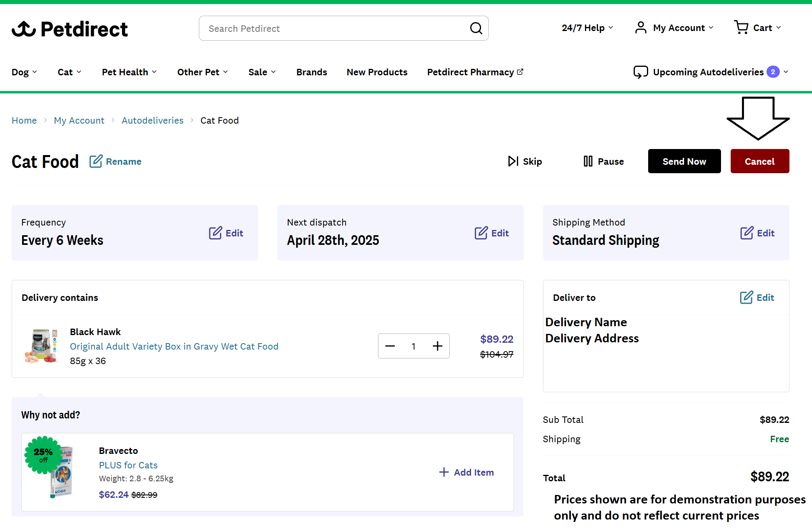Click Edit text in Next dispatch card
This screenshot has height=528, width=812.
click(x=500, y=233)
